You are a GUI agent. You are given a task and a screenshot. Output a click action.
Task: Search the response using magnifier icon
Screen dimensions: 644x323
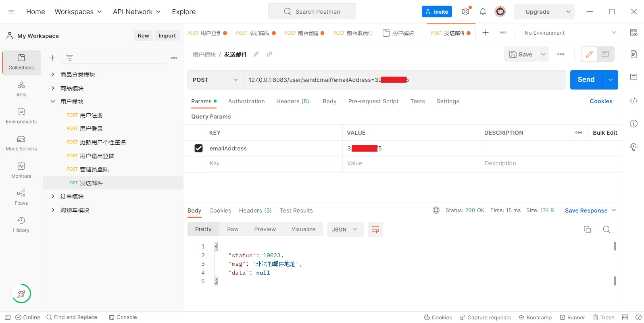click(x=606, y=229)
